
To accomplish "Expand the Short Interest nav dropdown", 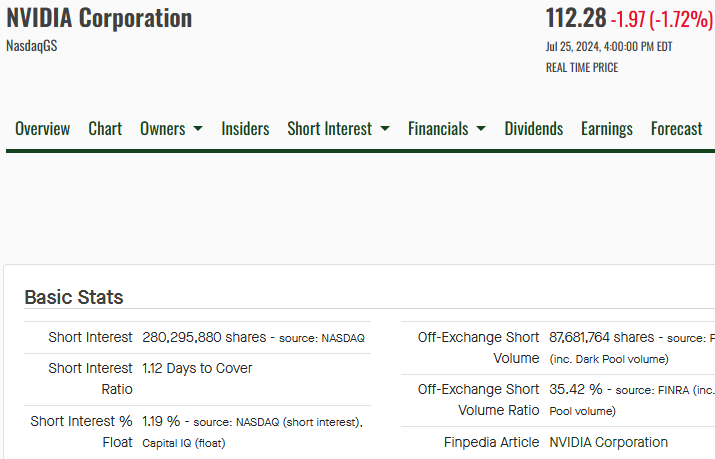I will click(x=338, y=129).
